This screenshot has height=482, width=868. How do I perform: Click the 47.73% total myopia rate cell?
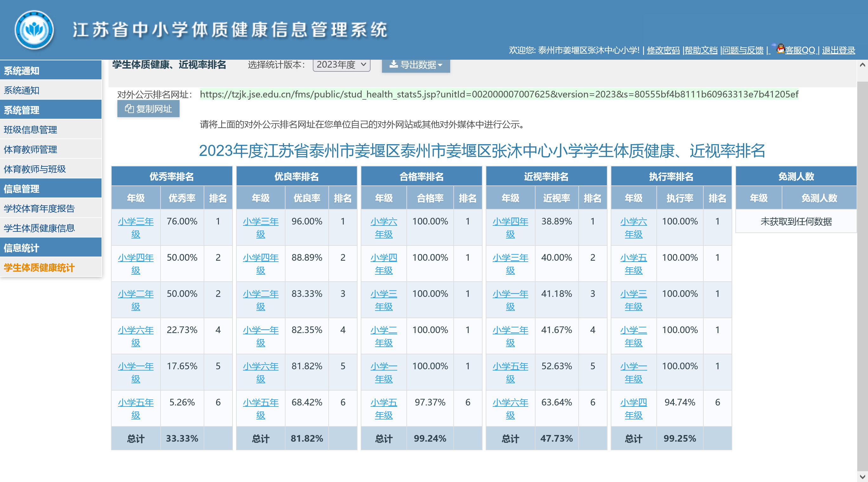557,438
